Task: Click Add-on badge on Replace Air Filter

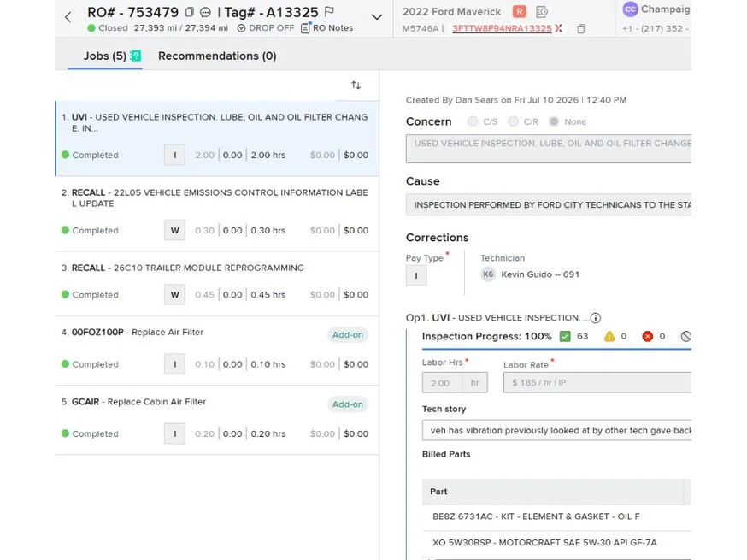Action: 347,334
